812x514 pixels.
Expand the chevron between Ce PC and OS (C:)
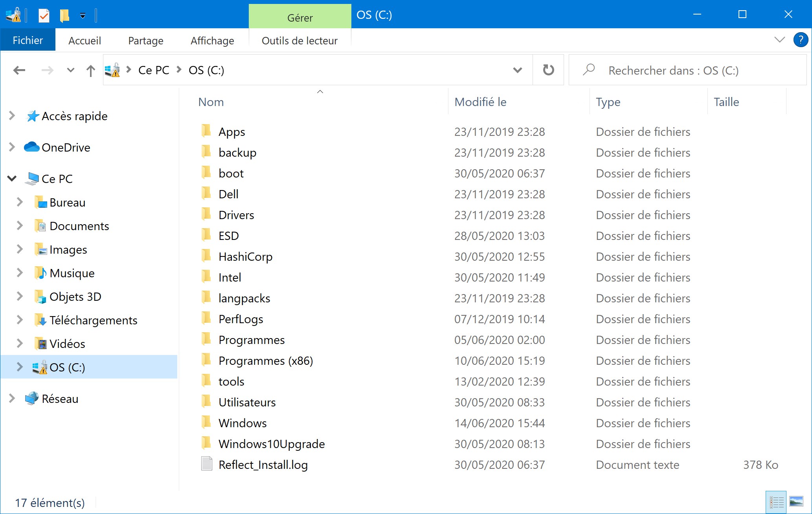179,70
